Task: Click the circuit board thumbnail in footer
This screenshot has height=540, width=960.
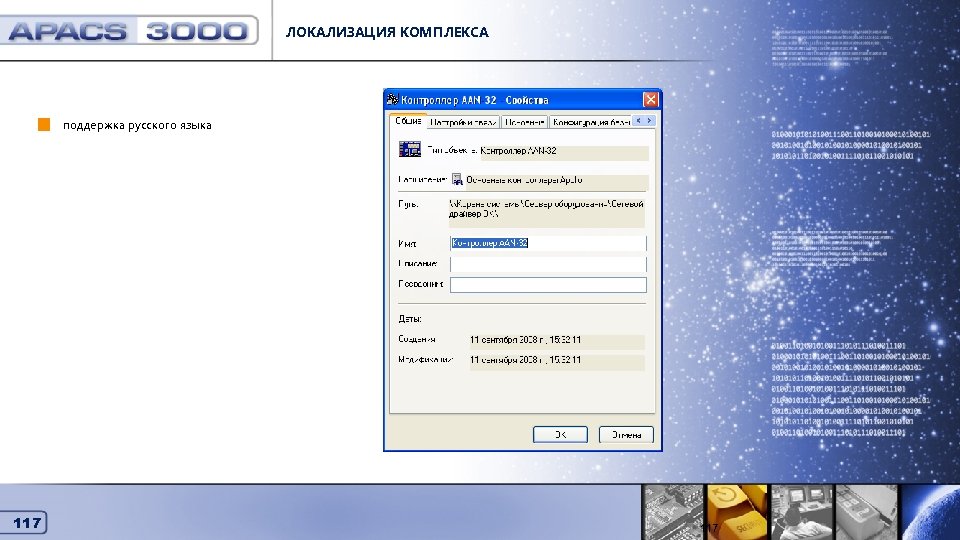Action: 673,512
